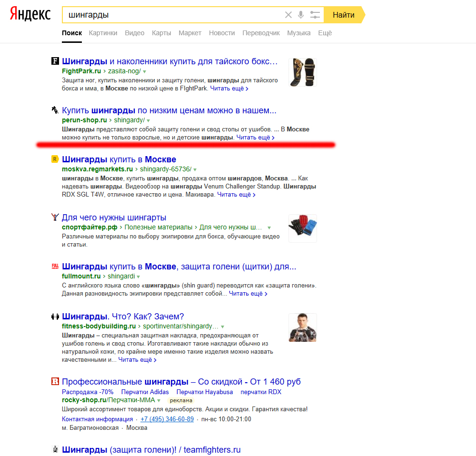Switch to the Картинки tab
Viewport: 476px width, 456px height.
click(x=103, y=33)
